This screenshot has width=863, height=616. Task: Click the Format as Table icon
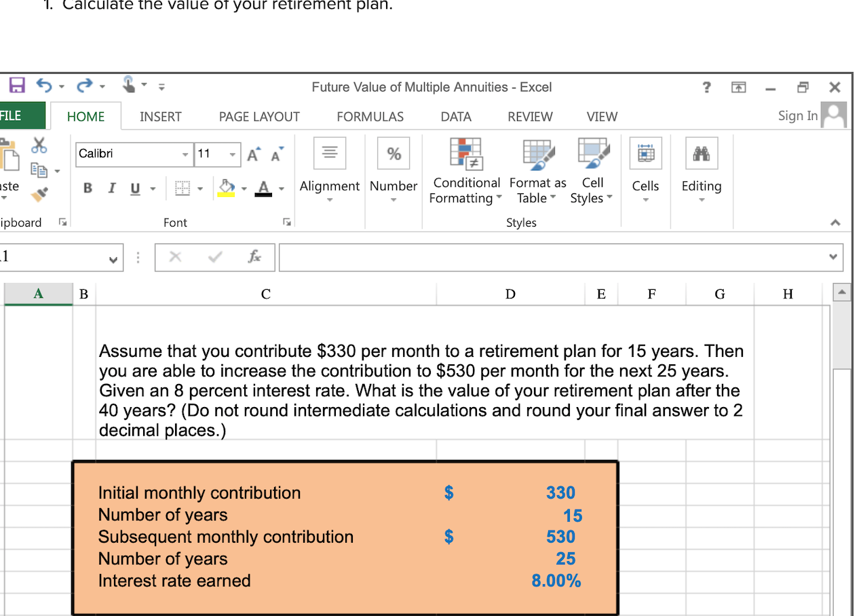click(x=537, y=154)
